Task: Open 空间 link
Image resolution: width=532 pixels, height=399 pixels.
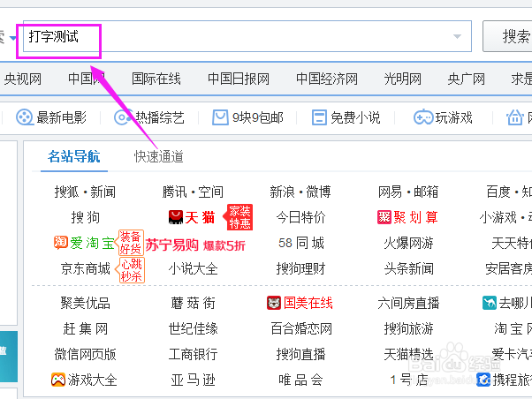Action: pos(210,192)
